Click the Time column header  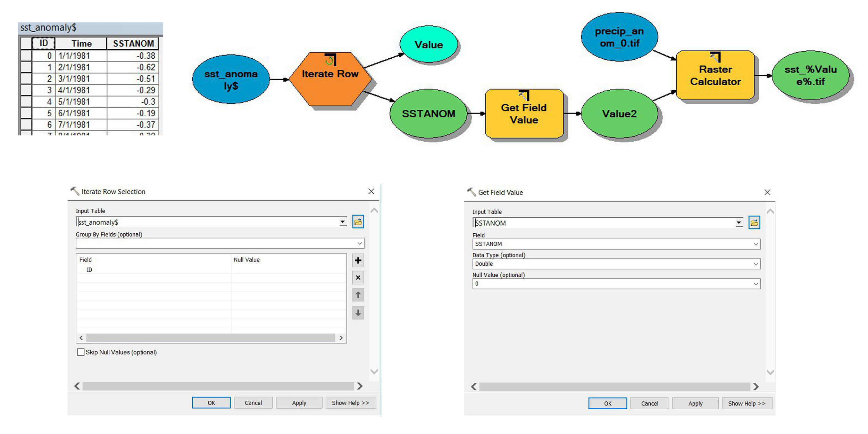pyautogui.click(x=82, y=44)
